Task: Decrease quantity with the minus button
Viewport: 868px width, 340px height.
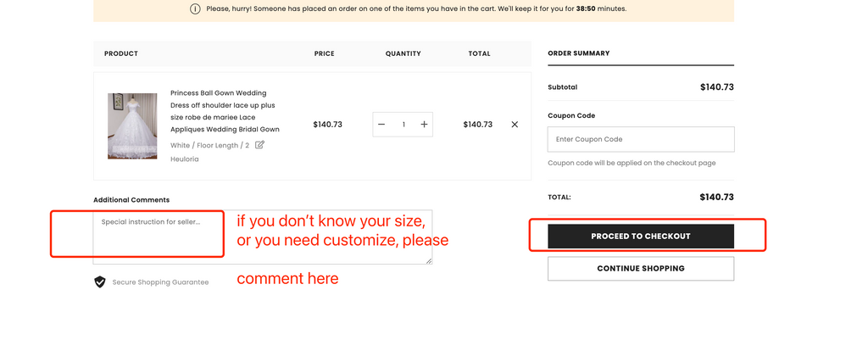Action: point(381,125)
